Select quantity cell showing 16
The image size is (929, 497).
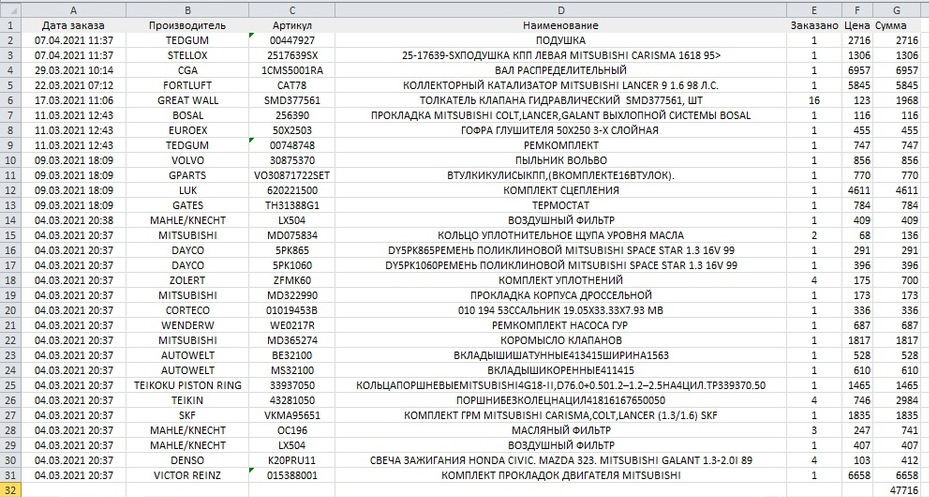point(814,101)
